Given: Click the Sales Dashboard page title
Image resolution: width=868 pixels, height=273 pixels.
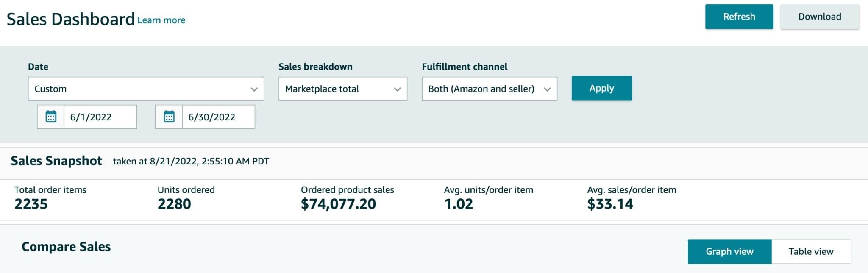Looking at the screenshot, I should click(71, 19).
